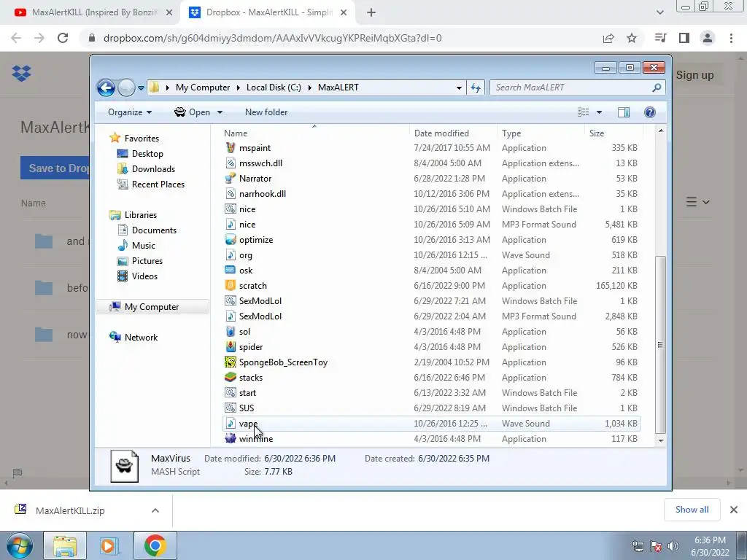Open Windows Media Player taskbar icon
The height and width of the screenshot is (560, 747).
click(109, 545)
